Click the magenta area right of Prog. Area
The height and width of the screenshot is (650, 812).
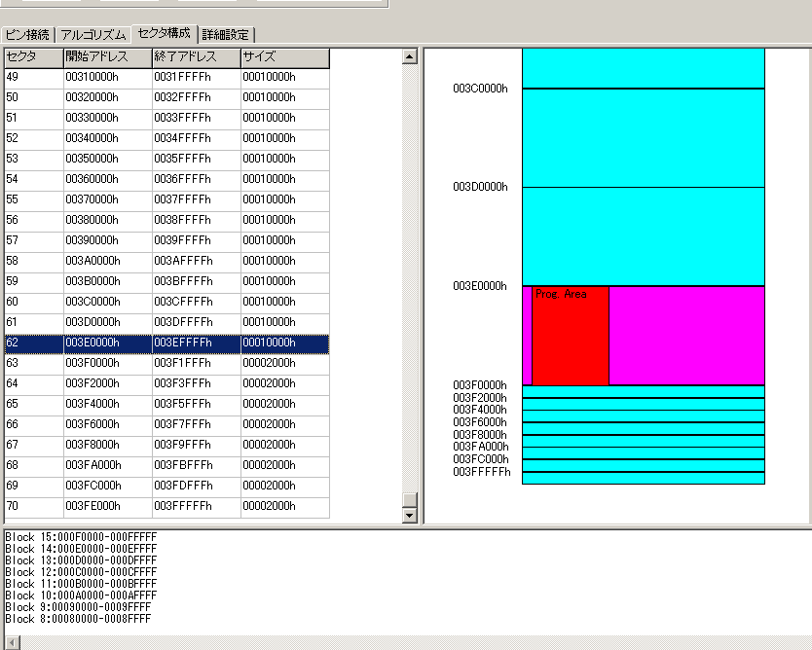point(686,336)
